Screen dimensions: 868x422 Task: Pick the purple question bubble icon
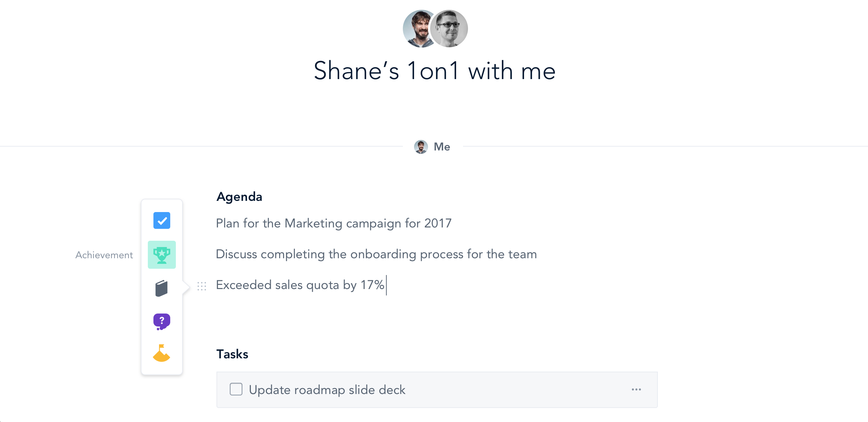click(x=161, y=321)
